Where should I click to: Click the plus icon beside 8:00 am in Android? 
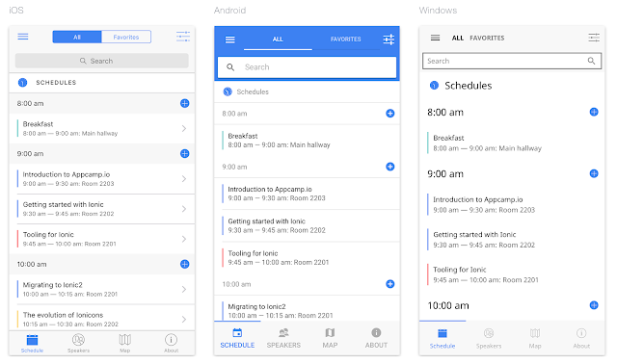point(389,114)
